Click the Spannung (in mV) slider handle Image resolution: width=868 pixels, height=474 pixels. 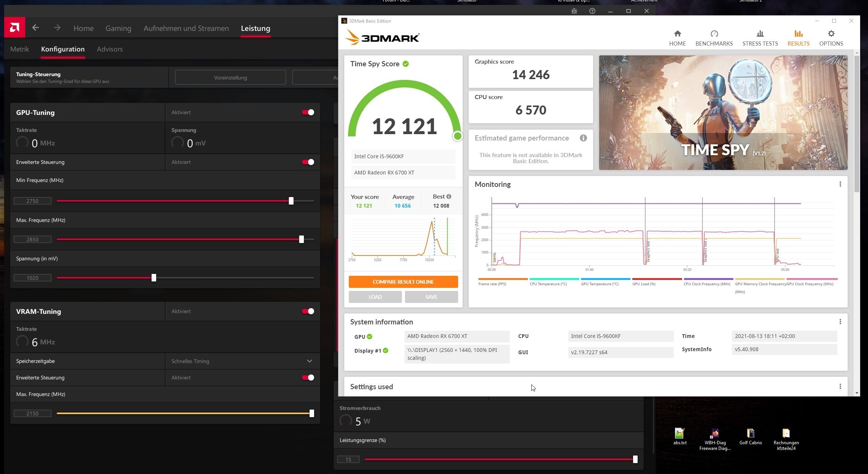pyautogui.click(x=154, y=278)
